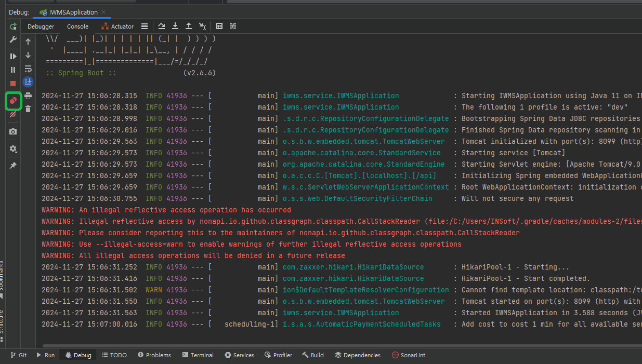Open the Bookmarks side panel
The height and width of the screenshot is (364, 642).
point(2,279)
